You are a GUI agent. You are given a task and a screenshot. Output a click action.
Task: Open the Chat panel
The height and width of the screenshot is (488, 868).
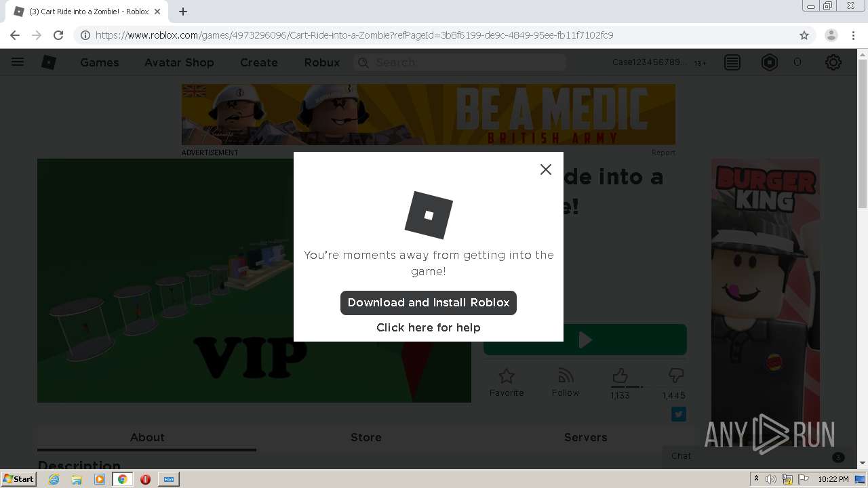coord(756,456)
